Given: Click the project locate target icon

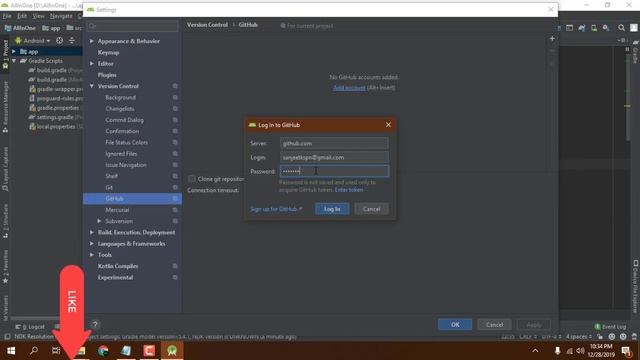Looking at the screenshot, I should point(60,41).
